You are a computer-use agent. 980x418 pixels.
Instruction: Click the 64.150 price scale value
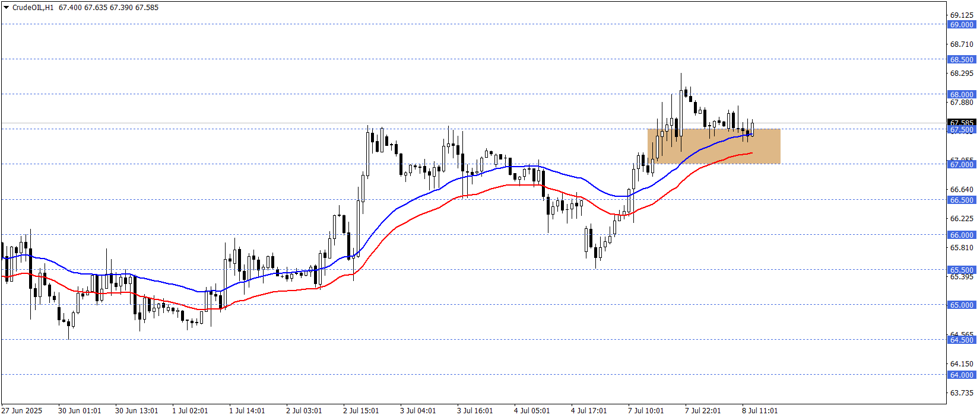tap(962, 363)
